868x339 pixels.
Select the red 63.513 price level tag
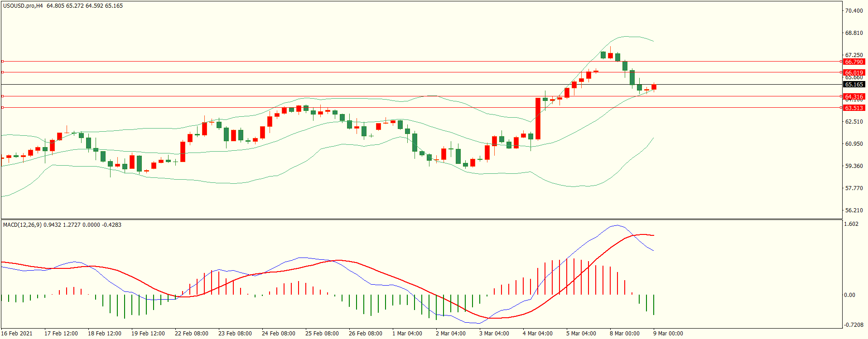tap(854, 108)
